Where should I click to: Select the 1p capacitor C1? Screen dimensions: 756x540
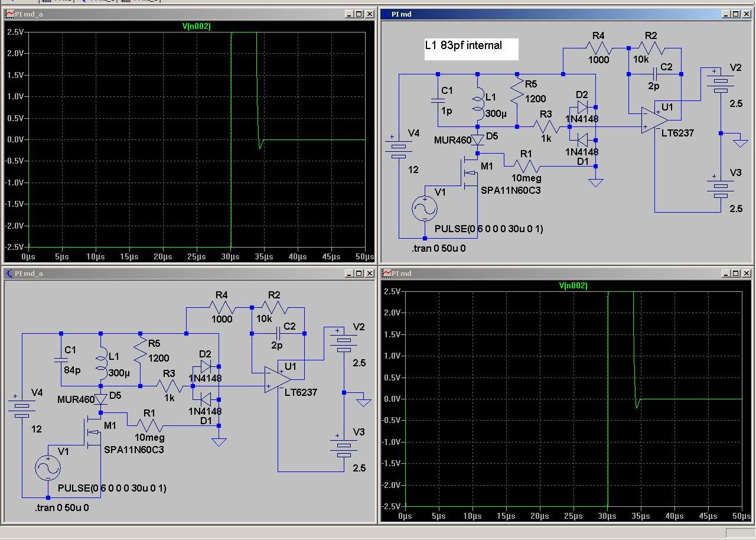coord(438,100)
